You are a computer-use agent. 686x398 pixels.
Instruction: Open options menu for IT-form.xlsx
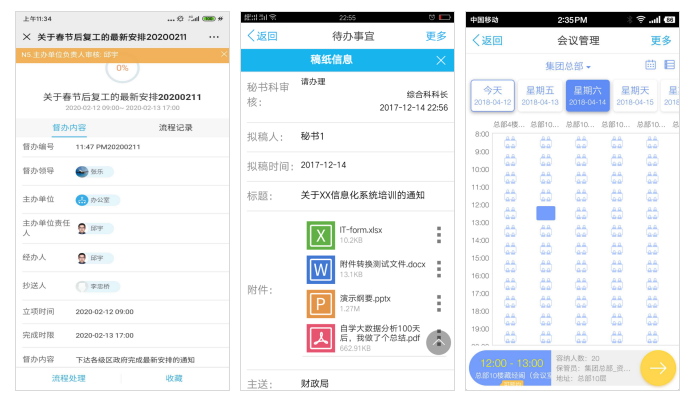[439, 235]
